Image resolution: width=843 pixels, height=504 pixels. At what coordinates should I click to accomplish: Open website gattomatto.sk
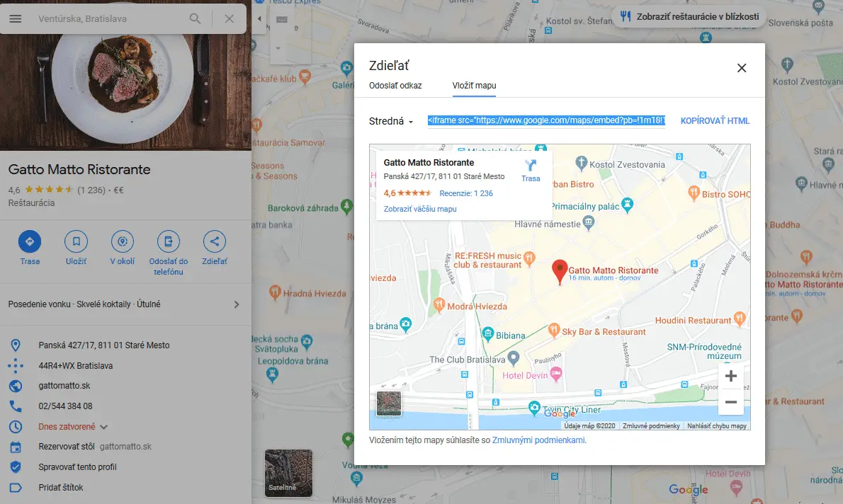[x=64, y=386]
